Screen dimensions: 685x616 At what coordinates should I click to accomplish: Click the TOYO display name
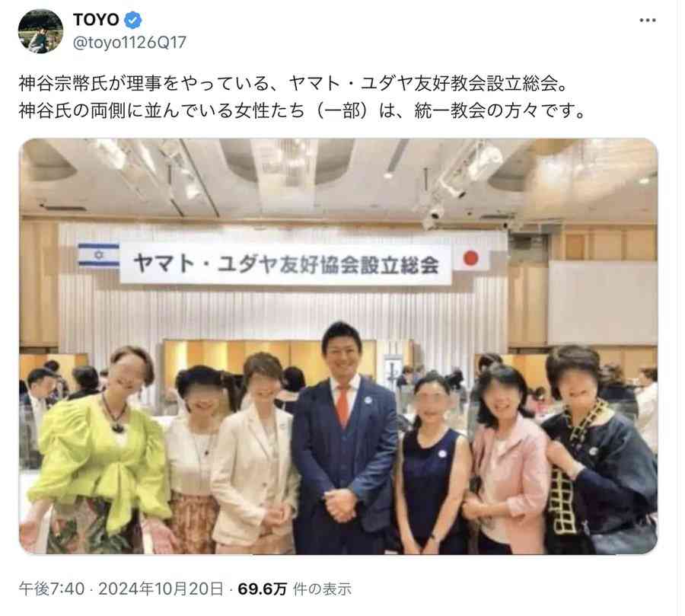[96, 20]
